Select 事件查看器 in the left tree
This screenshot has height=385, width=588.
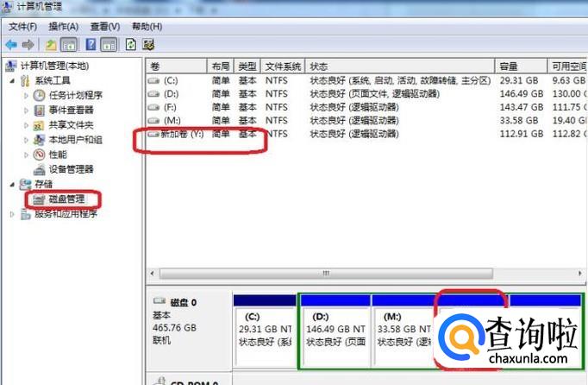tap(71, 110)
